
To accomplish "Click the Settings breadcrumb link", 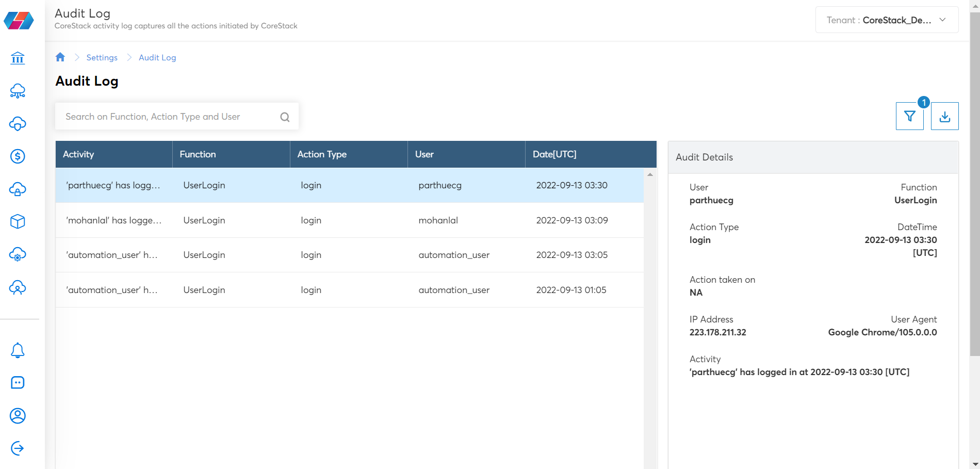I will point(102,58).
